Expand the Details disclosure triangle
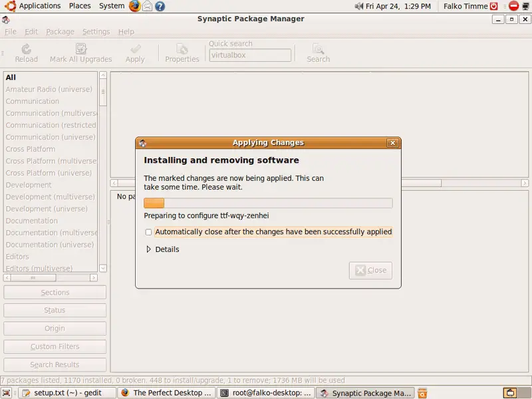Viewport: 532px width, 399px height. coord(148,249)
